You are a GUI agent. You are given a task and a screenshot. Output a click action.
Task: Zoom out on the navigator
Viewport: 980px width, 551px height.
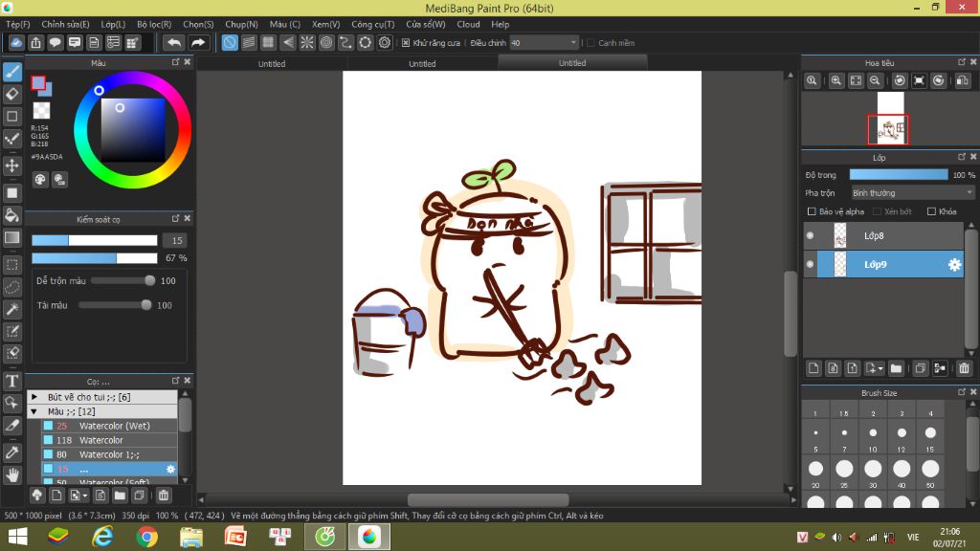pyautogui.click(x=875, y=80)
